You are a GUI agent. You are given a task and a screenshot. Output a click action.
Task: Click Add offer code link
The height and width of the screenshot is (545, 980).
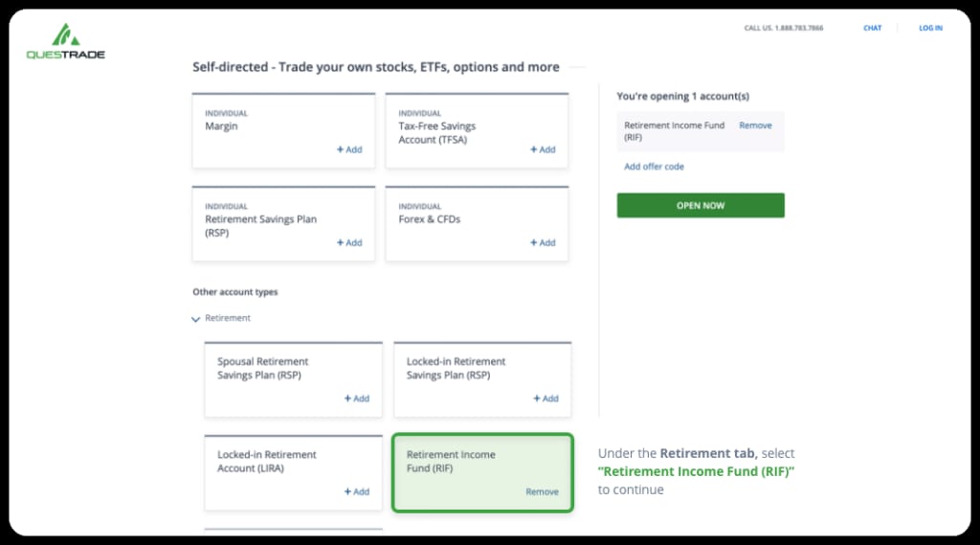click(x=654, y=167)
